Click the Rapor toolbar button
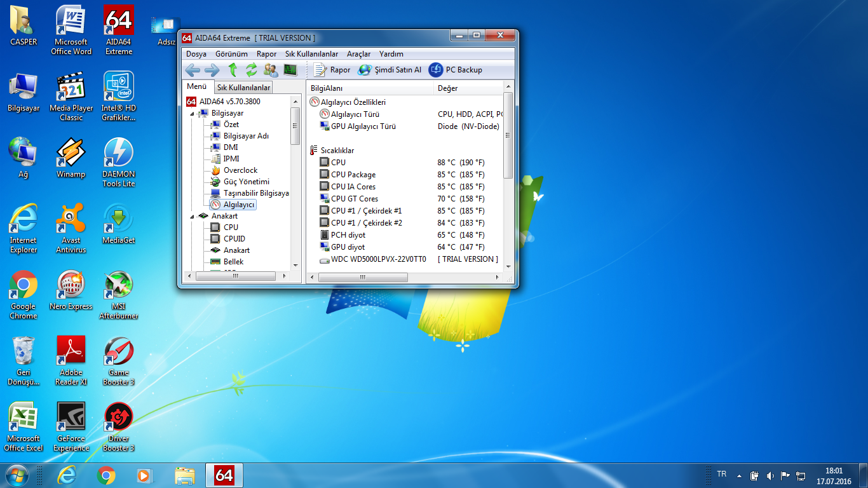Screen dimensions: 868x488 [332, 70]
